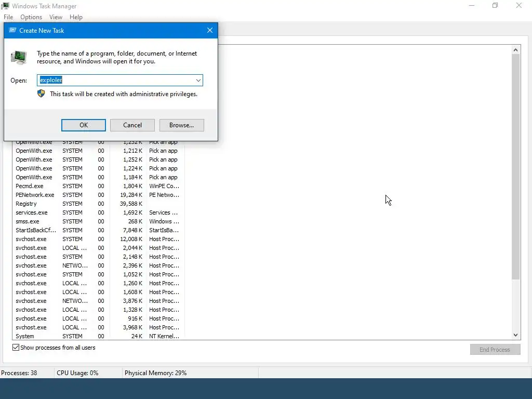
Task: Open the View menu
Action: click(x=56, y=17)
